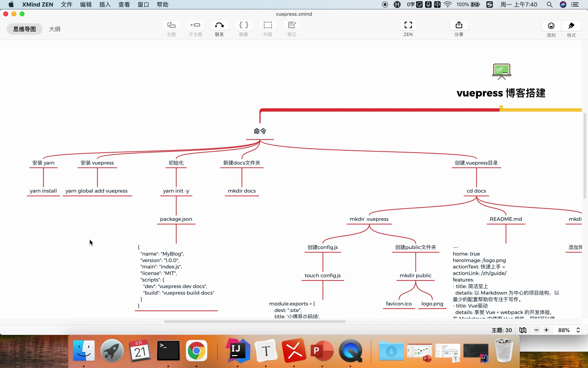Open XMind app icon in the Dock

(x=294, y=350)
